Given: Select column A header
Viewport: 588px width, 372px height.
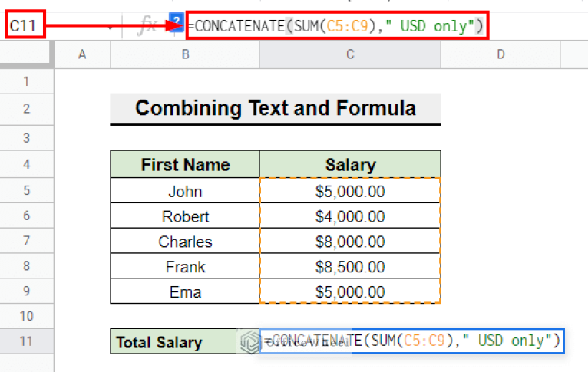Looking at the screenshot, I should pyautogui.click(x=82, y=54).
